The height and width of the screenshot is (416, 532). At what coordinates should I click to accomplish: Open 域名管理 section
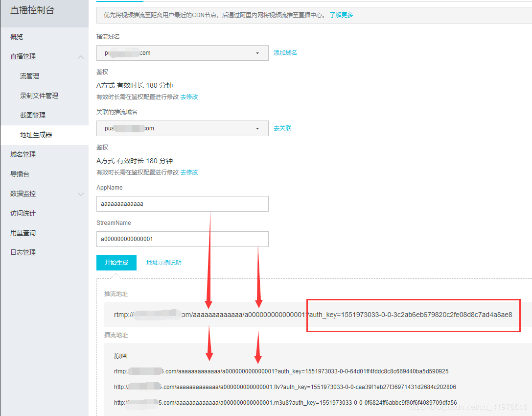[x=23, y=154]
